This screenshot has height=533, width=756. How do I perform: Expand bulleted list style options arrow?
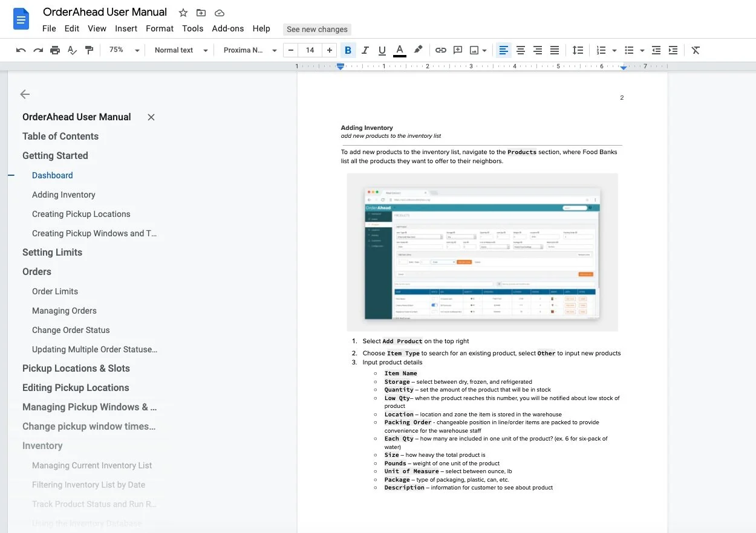point(642,51)
